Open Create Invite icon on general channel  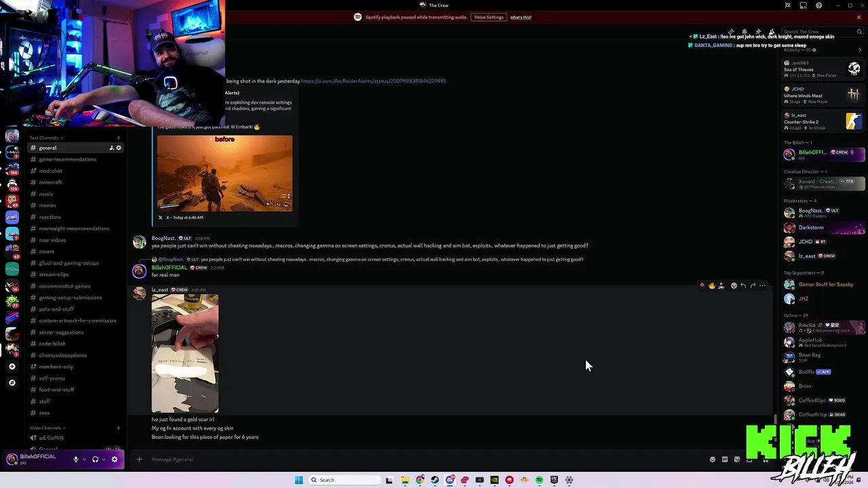point(111,148)
